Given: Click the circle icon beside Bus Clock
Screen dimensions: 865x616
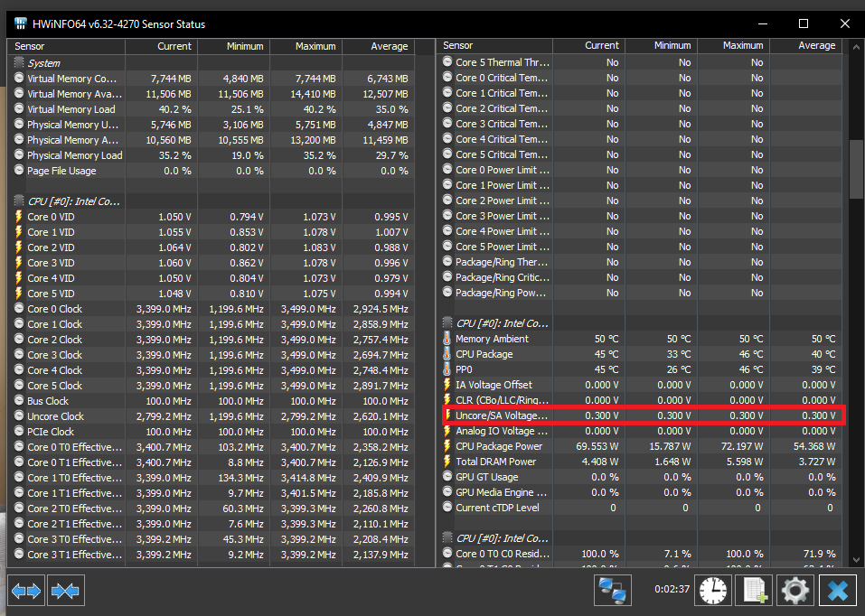Looking at the screenshot, I should (x=19, y=400).
